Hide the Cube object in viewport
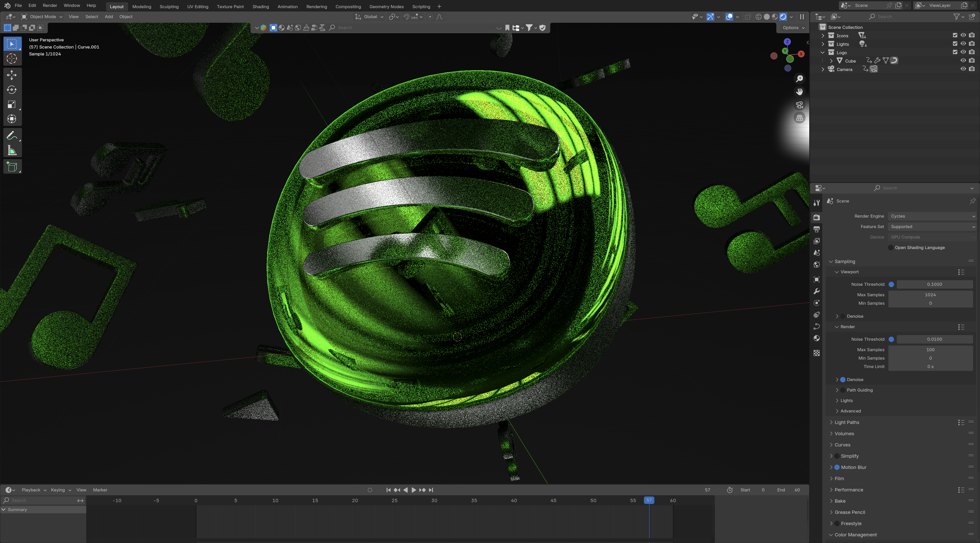This screenshot has height=543, width=980. tap(963, 61)
